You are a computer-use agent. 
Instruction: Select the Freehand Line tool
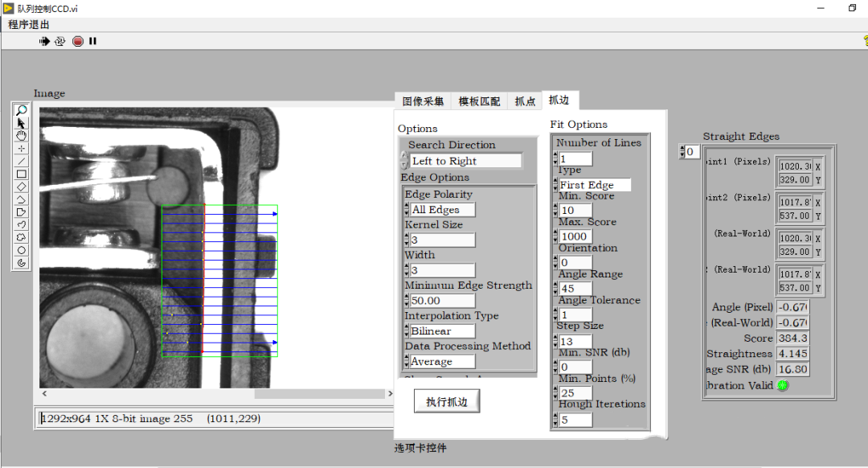pyautogui.click(x=21, y=225)
